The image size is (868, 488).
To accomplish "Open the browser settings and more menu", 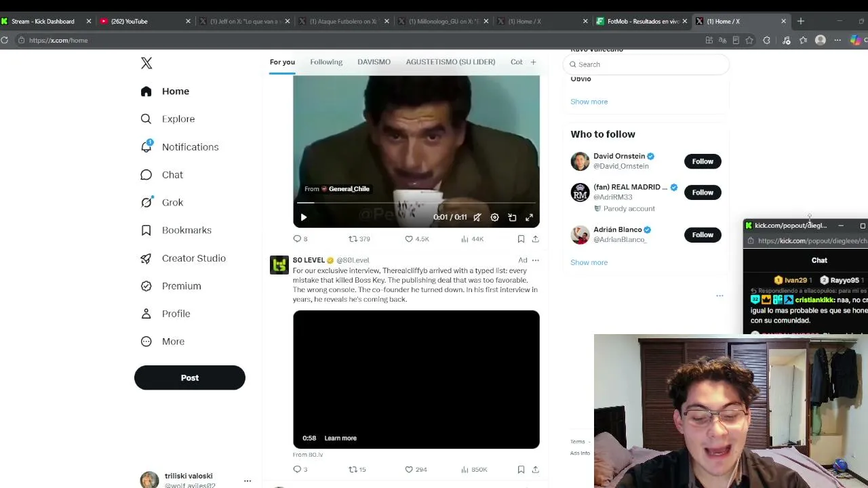I will coord(837,41).
